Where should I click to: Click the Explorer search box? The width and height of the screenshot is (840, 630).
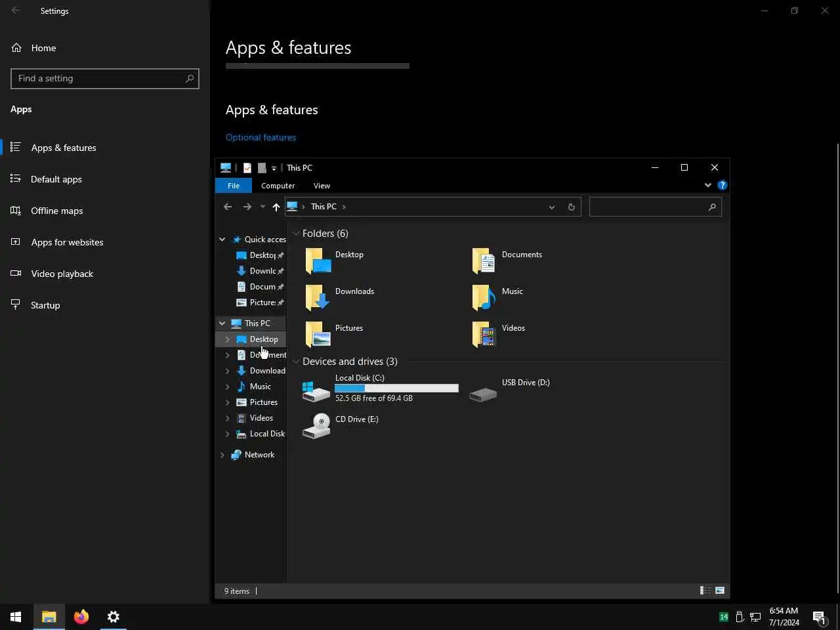point(656,207)
